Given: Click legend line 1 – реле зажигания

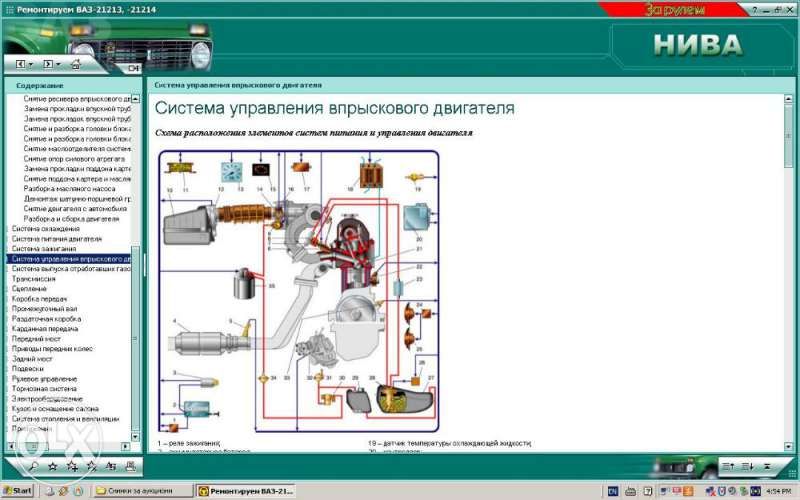Looking at the screenshot, I should pos(189,443).
